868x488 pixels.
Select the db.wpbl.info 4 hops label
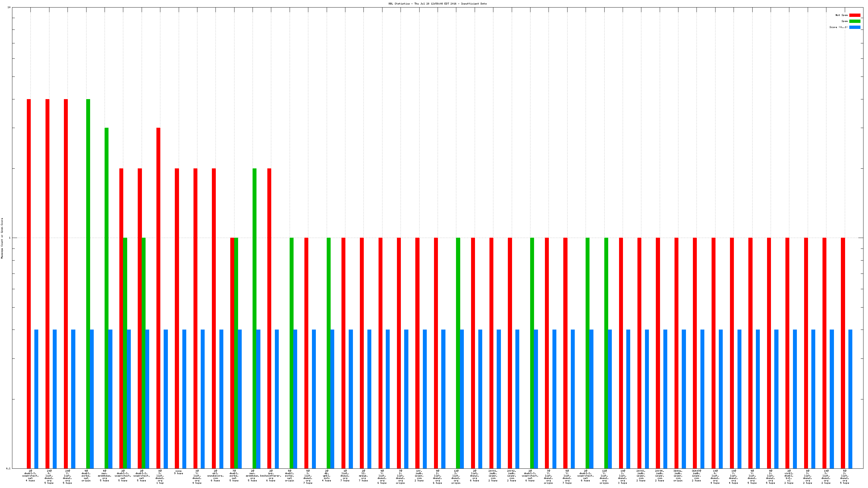(326, 476)
